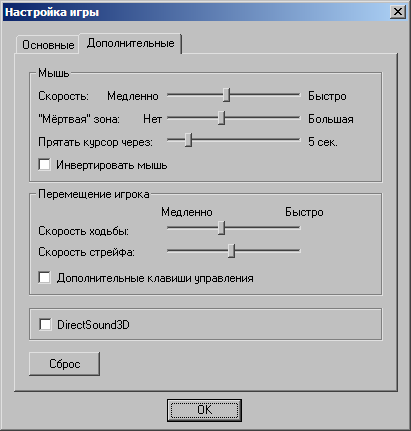This screenshot has width=411, height=431.
Task: Switch to the Основные tab
Action: pos(48,44)
